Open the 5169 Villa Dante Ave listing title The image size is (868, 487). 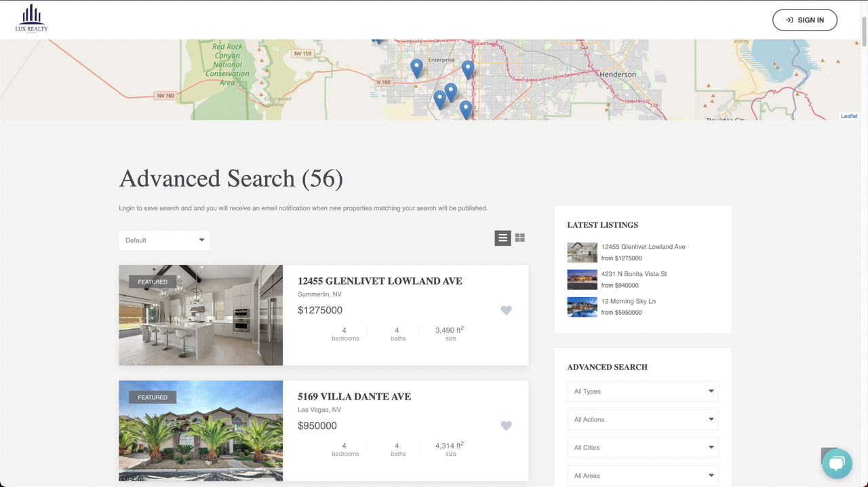tap(354, 397)
